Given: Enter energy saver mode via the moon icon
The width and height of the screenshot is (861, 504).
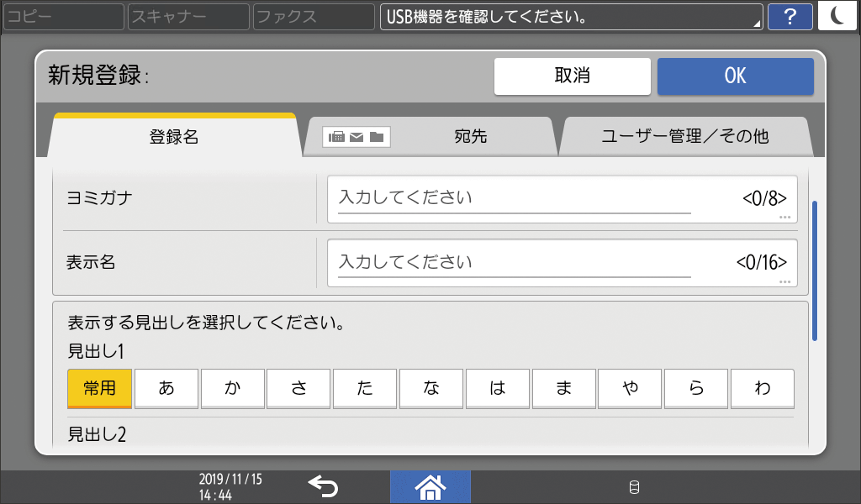Looking at the screenshot, I should click(837, 16).
